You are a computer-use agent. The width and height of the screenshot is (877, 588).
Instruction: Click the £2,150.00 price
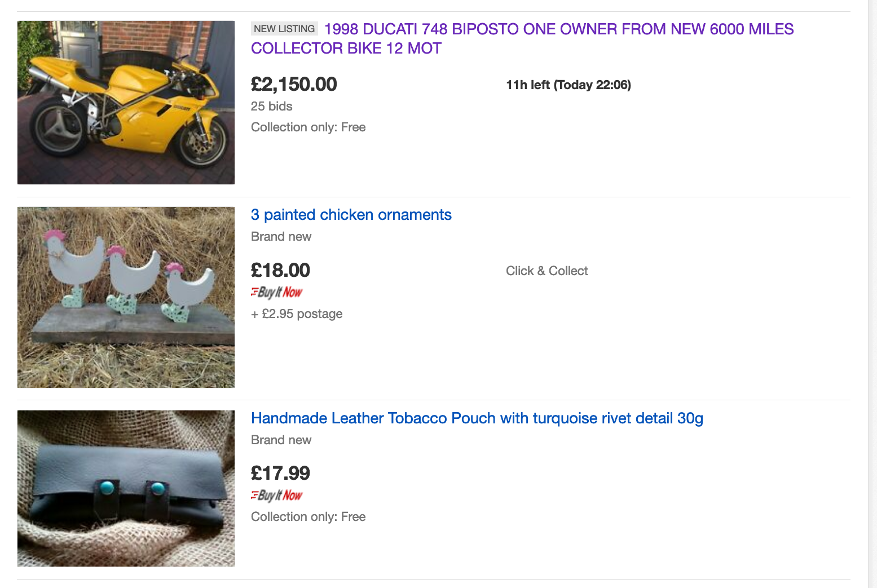(294, 85)
